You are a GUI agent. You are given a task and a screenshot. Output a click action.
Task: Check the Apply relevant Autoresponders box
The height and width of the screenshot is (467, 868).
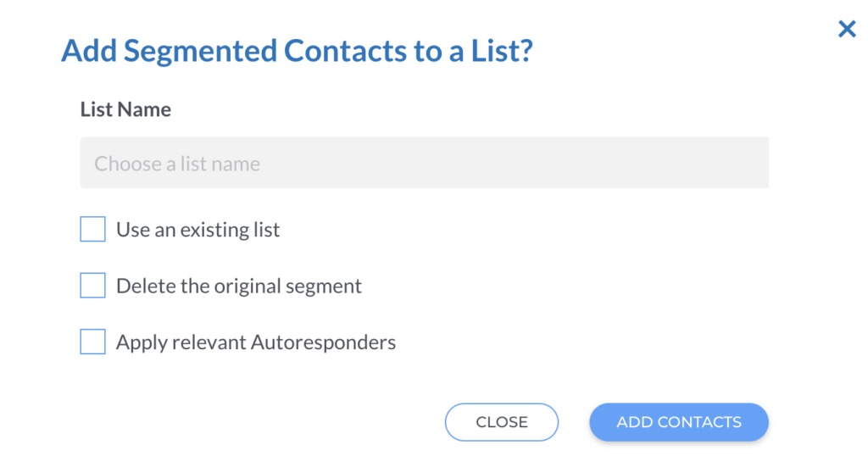click(92, 342)
